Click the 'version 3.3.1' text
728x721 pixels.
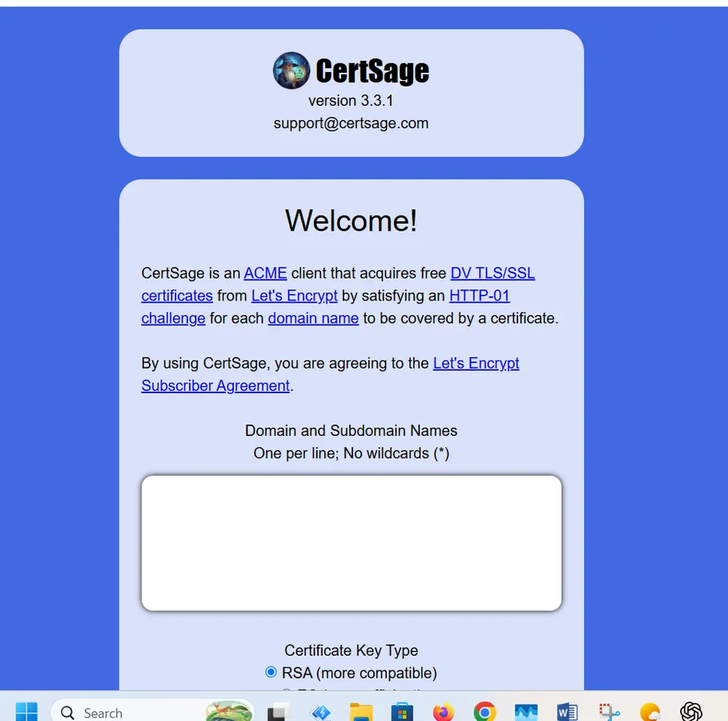[x=351, y=100]
